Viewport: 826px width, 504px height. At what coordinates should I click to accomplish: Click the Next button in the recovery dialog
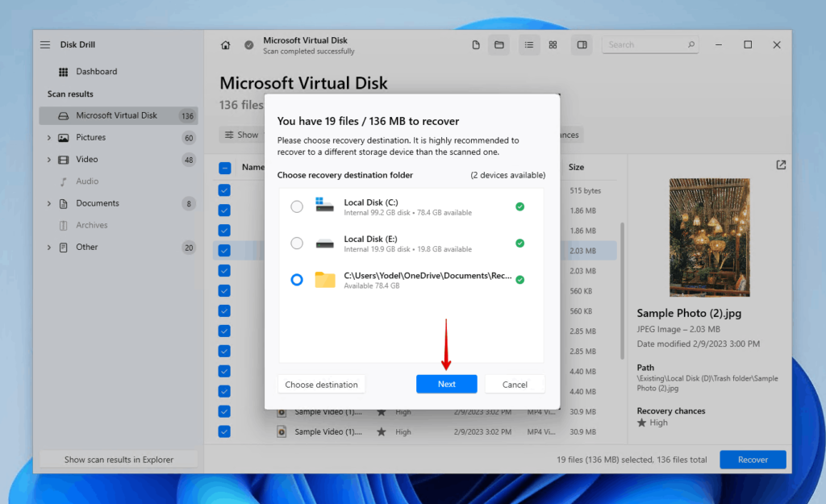447,384
